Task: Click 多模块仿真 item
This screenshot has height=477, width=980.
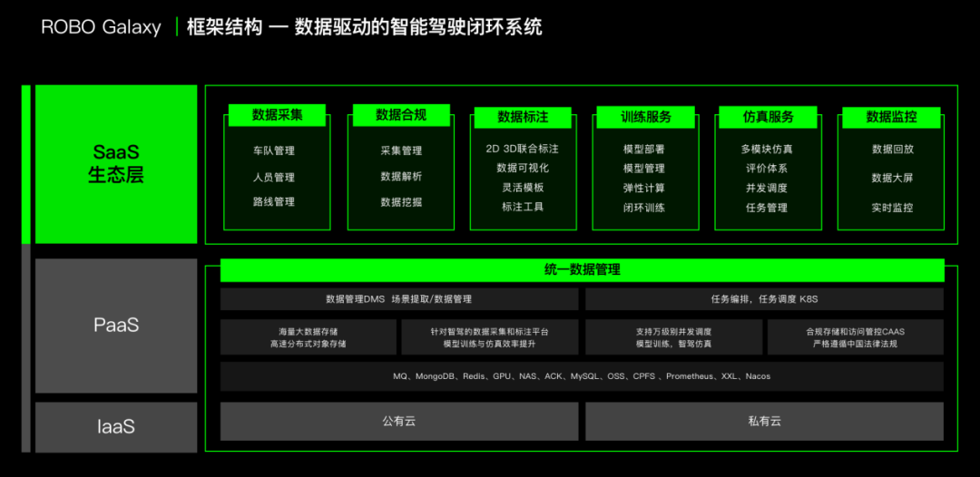Action: coord(767,150)
